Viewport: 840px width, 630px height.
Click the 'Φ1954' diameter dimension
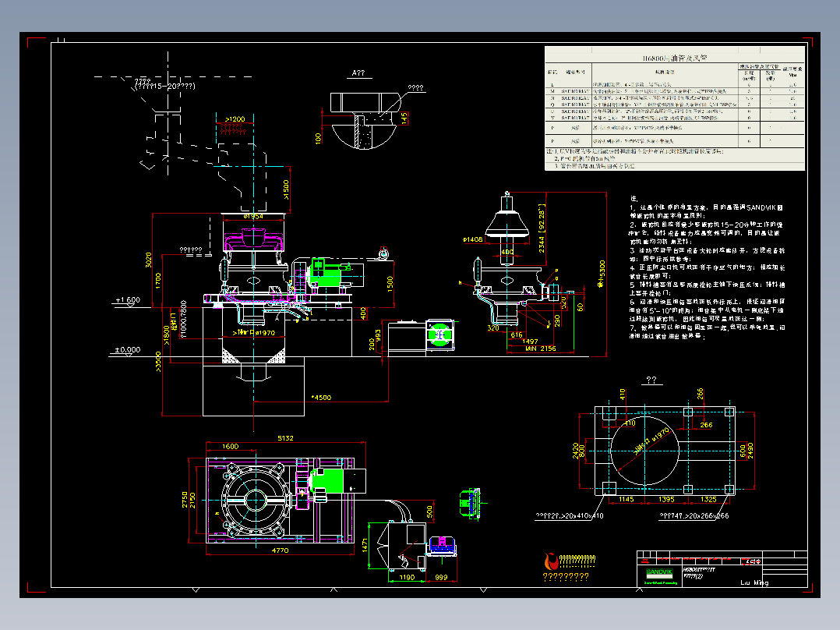(x=252, y=217)
